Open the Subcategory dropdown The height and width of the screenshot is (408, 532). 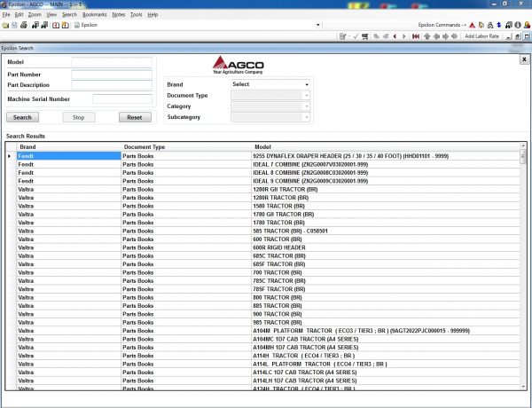point(270,117)
